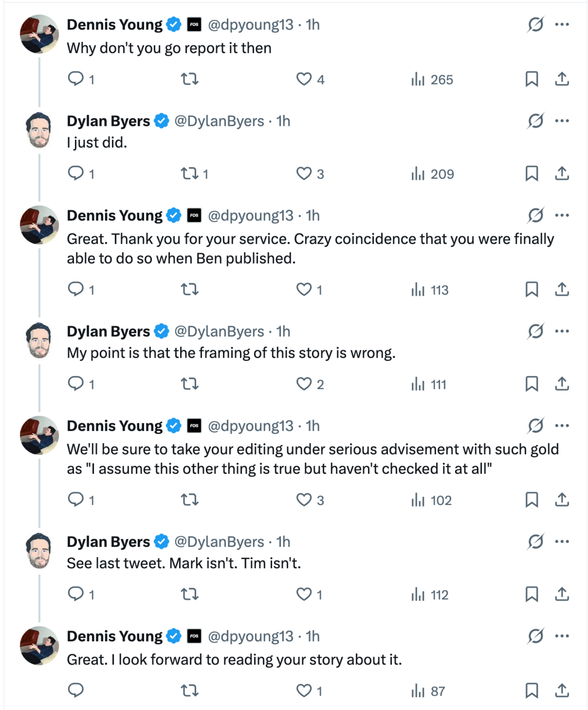
Task: Bookmark the "I just did." tweet
Action: tap(531, 174)
